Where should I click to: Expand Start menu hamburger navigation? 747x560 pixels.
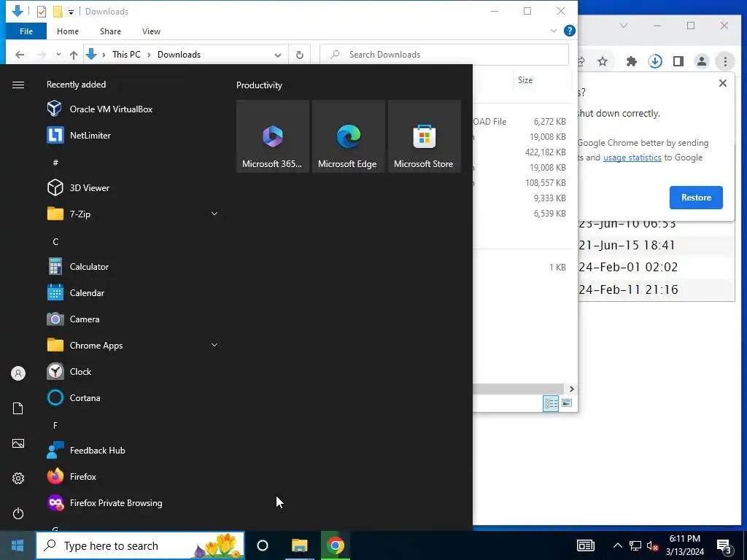click(x=18, y=85)
